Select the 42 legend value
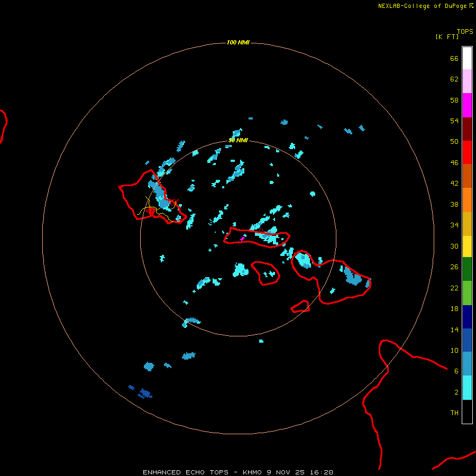The width and height of the screenshot is (476, 476). click(454, 184)
